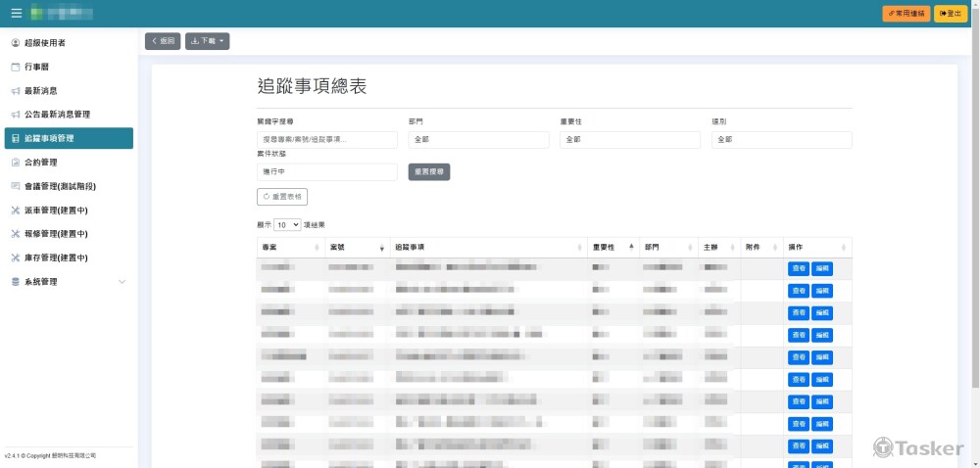Viewport: 980px width, 468px height.
Task: Click the 最新消息 megaphone icon
Action: point(15,91)
